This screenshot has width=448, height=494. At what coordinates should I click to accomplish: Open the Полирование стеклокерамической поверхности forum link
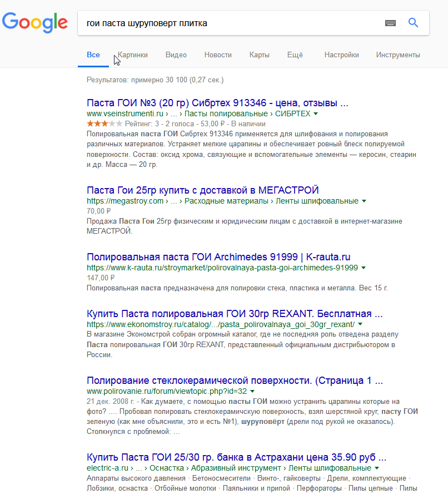[x=235, y=381]
